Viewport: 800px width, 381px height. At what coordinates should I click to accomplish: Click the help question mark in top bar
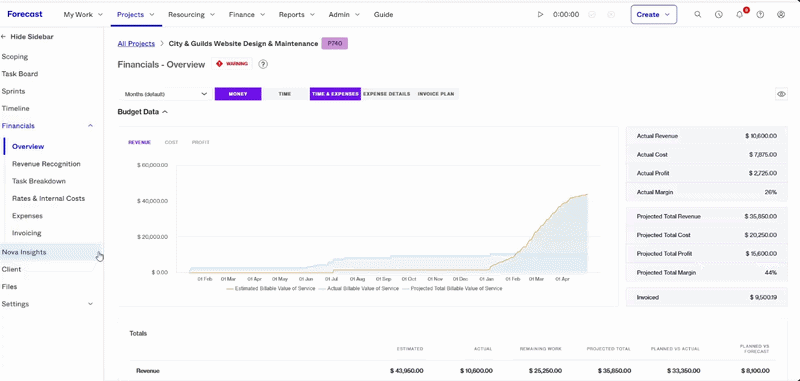(x=760, y=15)
